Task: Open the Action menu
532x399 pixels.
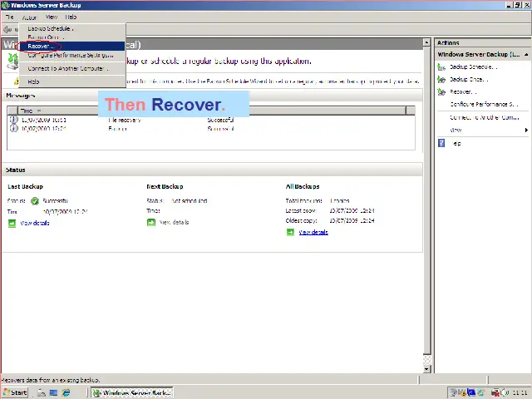Action: (x=29, y=17)
